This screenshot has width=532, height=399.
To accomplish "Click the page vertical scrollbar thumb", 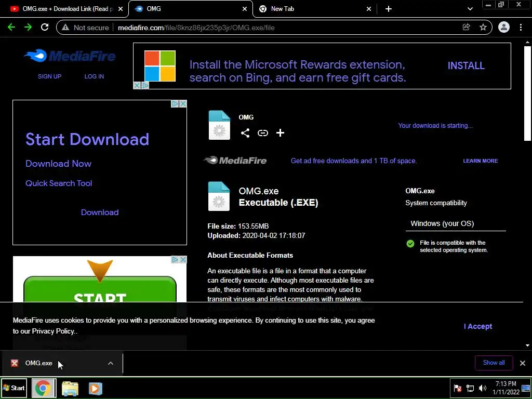I will click(527, 94).
